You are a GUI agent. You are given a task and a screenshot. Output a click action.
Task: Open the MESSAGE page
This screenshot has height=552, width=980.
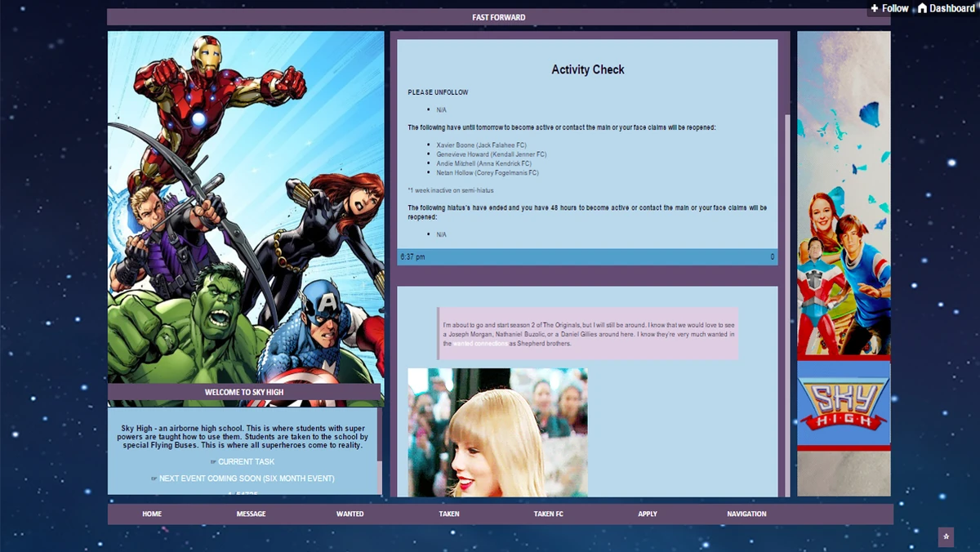pos(250,514)
